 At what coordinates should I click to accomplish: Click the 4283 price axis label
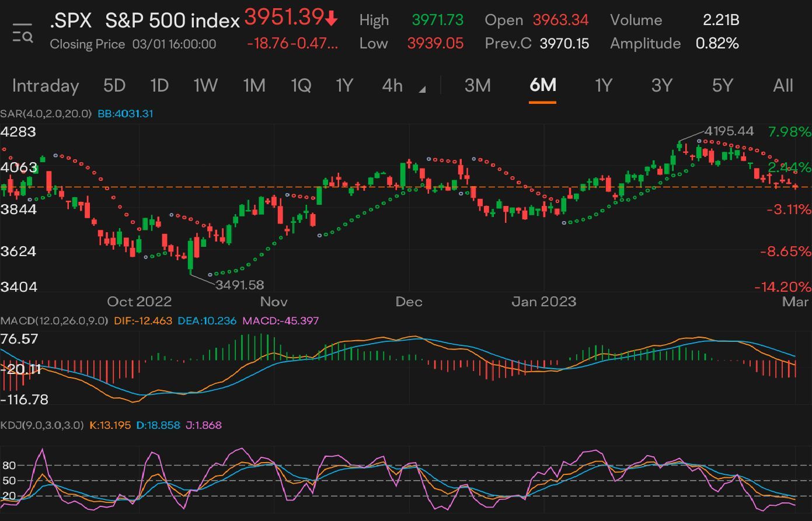coord(18,132)
